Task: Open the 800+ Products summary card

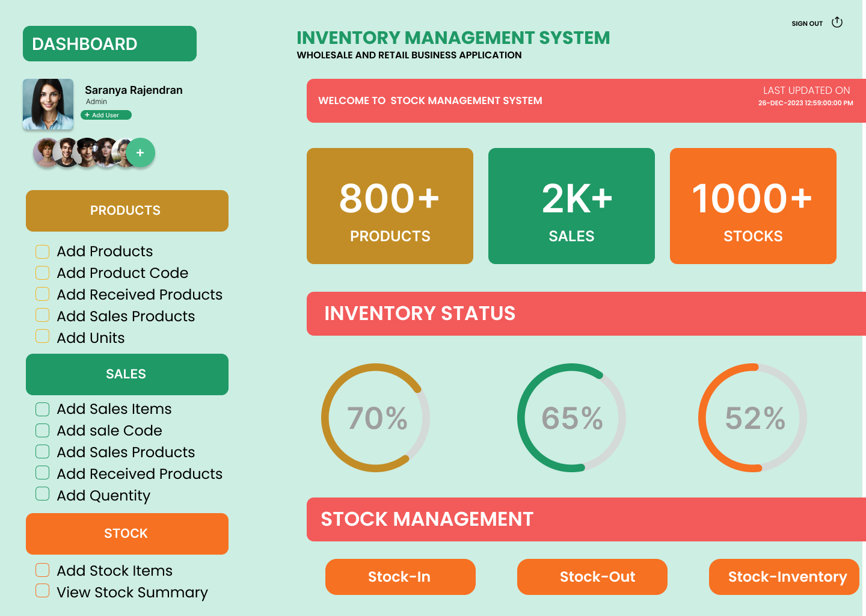Action: [x=390, y=206]
